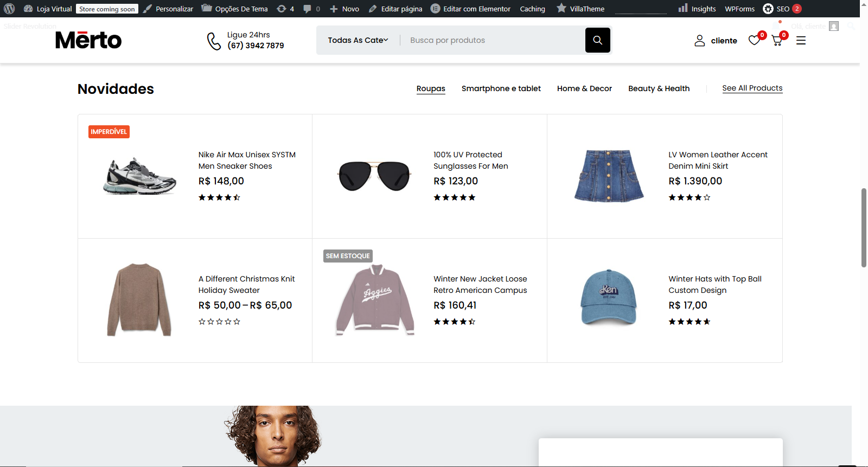
Task: Open the sunglasses product thumbnail
Action: tap(374, 176)
